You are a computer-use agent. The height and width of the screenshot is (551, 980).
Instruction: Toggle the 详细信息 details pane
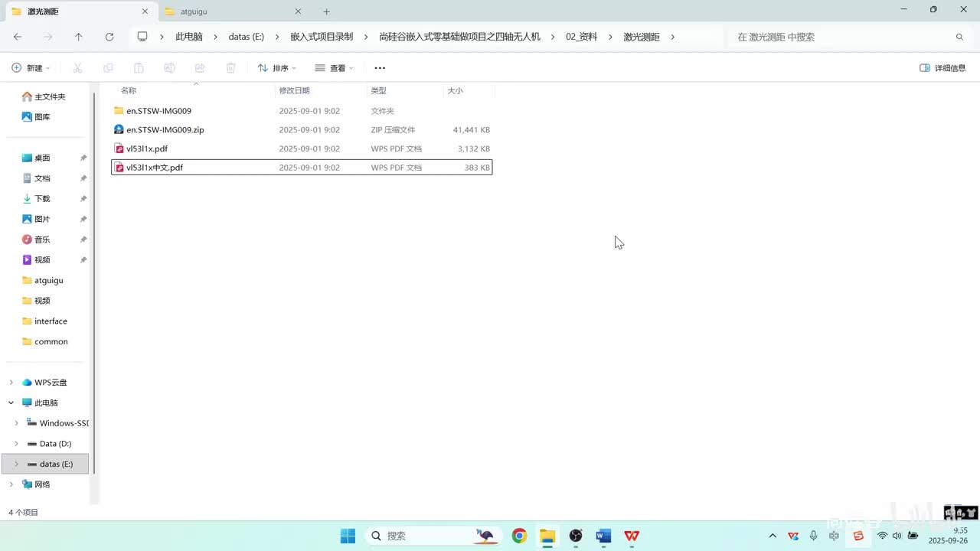coord(942,68)
